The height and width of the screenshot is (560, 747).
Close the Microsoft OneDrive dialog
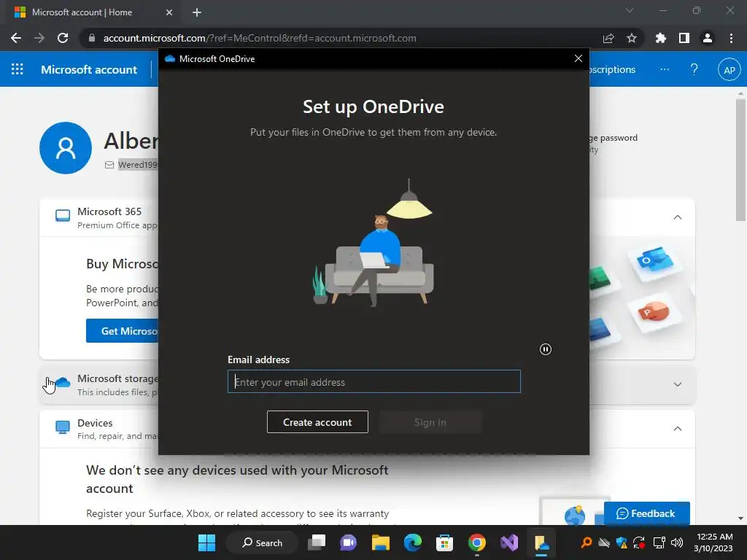coord(578,58)
